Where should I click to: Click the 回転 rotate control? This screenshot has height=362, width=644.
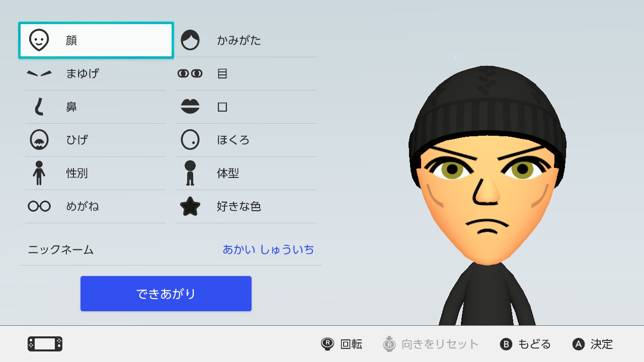click(342, 344)
